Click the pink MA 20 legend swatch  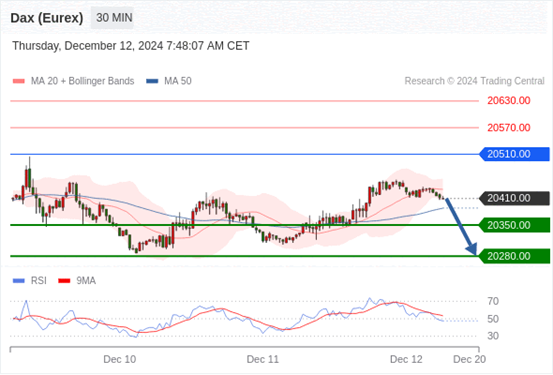click(x=19, y=81)
